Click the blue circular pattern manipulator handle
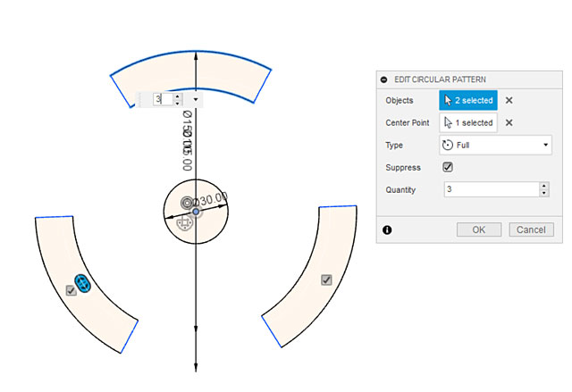Image resolution: width=572 pixels, height=392 pixels. click(x=81, y=283)
